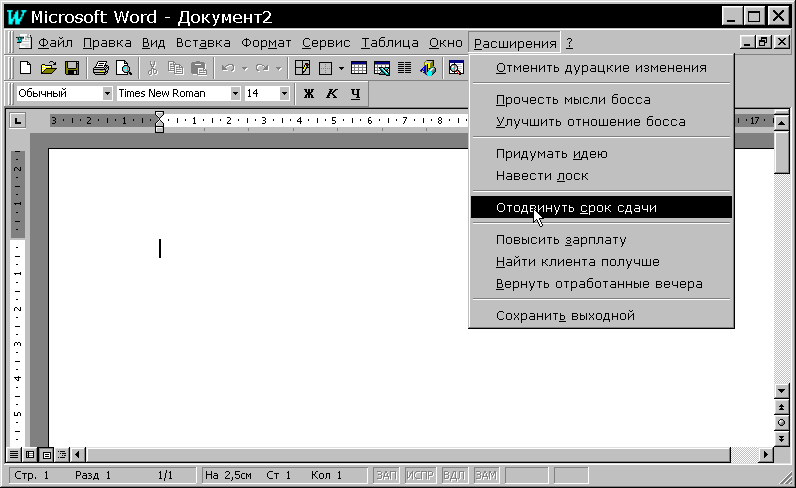Click the Select Browse Object circle button
Image resolution: width=796 pixels, height=488 pixels.
pos(781,422)
